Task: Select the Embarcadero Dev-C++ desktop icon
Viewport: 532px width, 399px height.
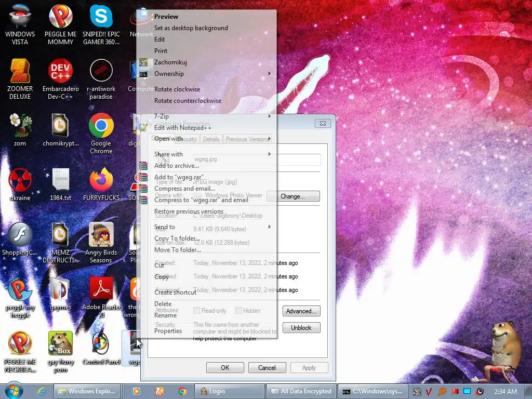Action: point(60,79)
